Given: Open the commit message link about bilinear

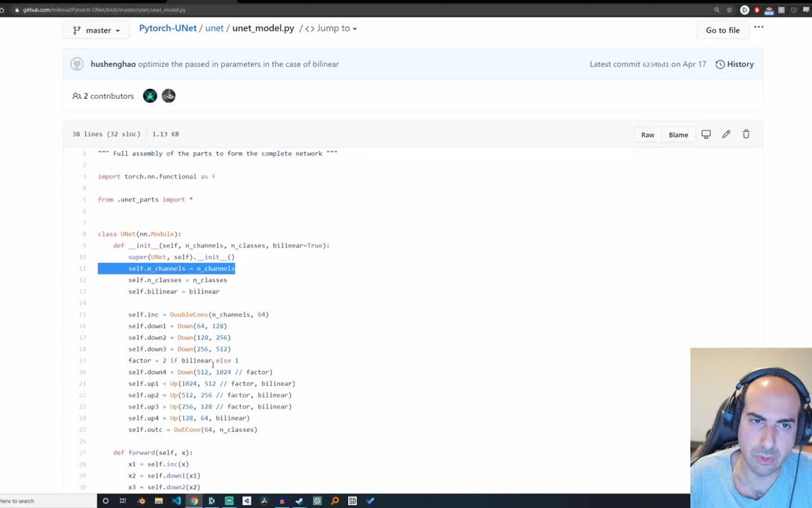Looking at the screenshot, I should [x=238, y=64].
